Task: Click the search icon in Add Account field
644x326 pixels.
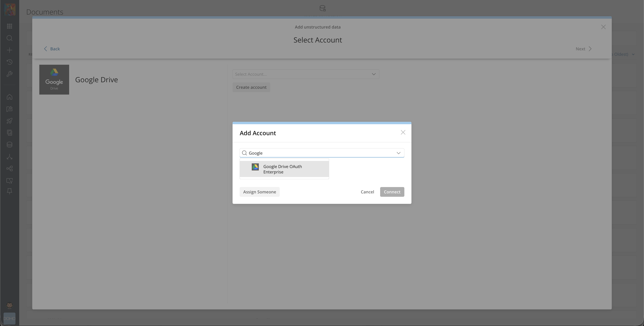Action: (x=244, y=153)
